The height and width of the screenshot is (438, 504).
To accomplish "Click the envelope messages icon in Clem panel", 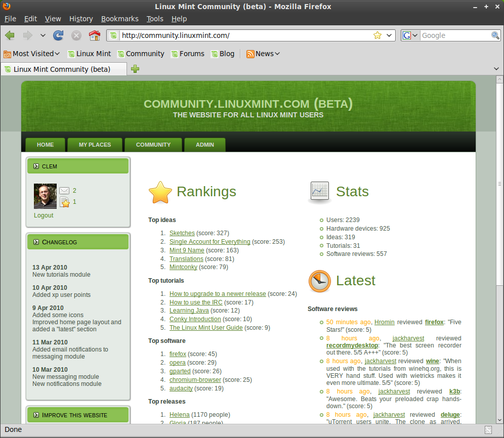I will tap(64, 191).
